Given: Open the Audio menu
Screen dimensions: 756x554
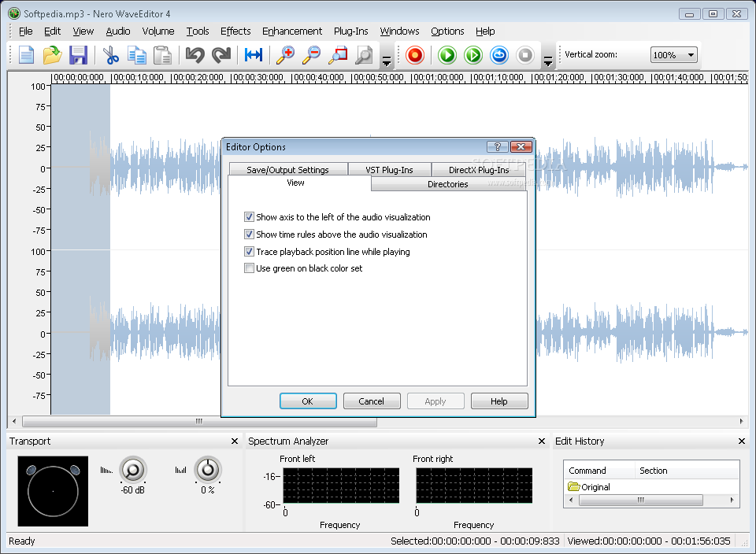Looking at the screenshot, I should click(117, 31).
